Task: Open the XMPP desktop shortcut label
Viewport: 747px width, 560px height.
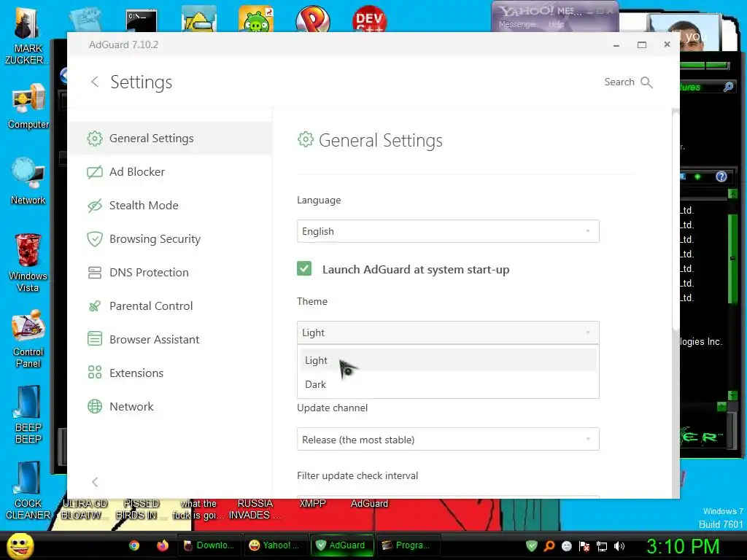Action: coord(312,503)
